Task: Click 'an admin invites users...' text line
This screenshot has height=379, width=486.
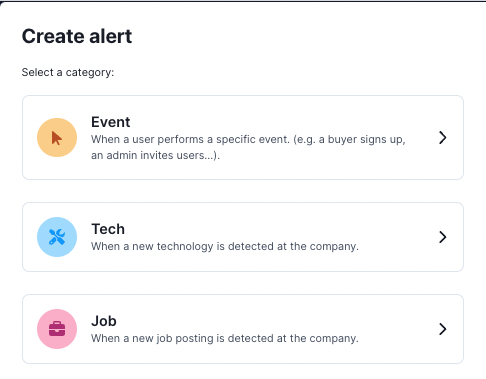Action: click(x=155, y=155)
